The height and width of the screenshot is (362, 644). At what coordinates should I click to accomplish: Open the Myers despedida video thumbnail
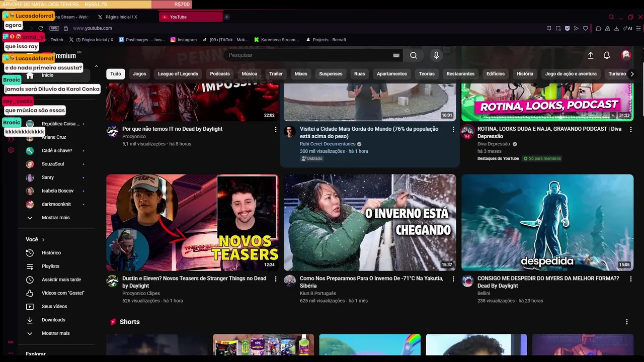coord(547,223)
